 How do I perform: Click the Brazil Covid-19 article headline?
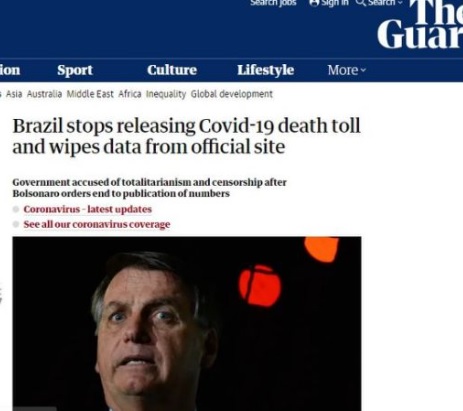[x=186, y=136]
